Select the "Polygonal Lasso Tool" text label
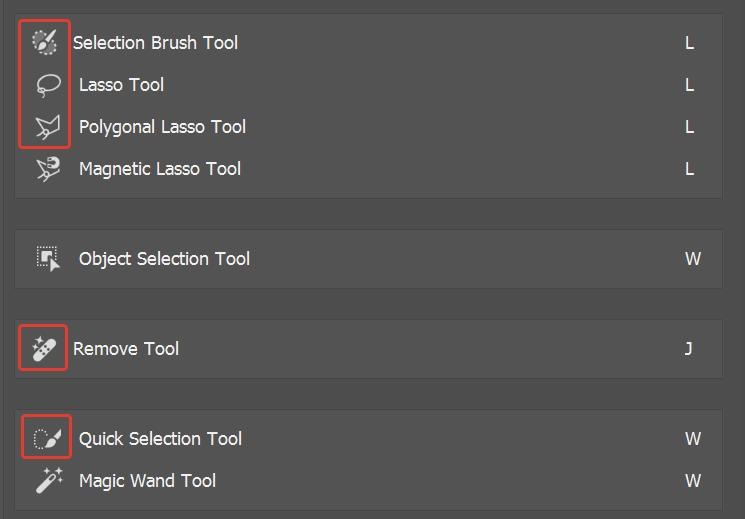Screen dimensions: 745x519 pyautogui.click(x=162, y=127)
